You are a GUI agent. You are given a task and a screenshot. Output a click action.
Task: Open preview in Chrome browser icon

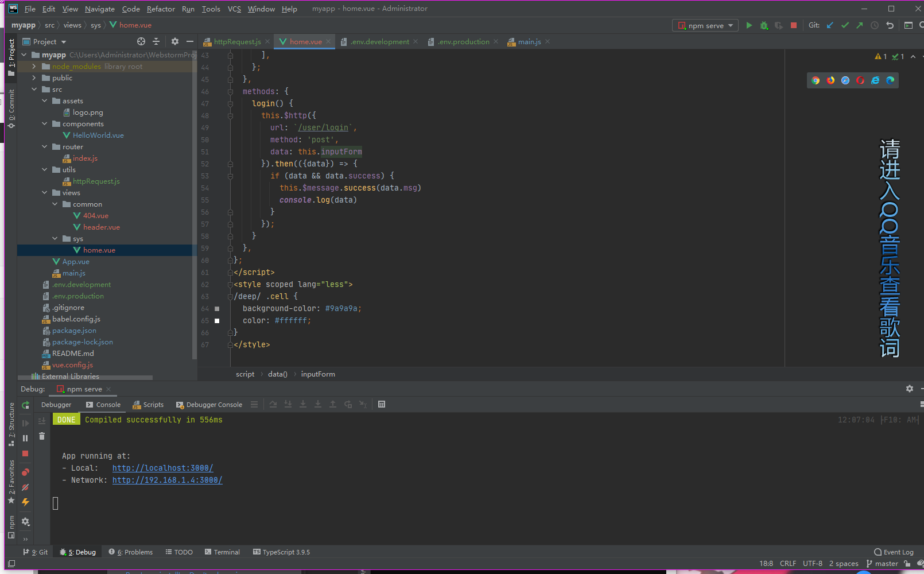[x=816, y=80]
